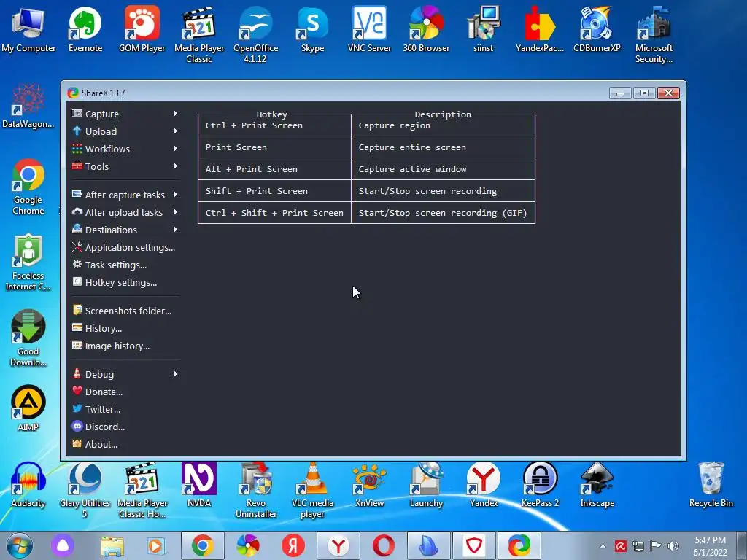The height and width of the screenshot is (560, 747).
Task: Open Windows Explorer from the taskbar
Action: (x=112, y=545)
